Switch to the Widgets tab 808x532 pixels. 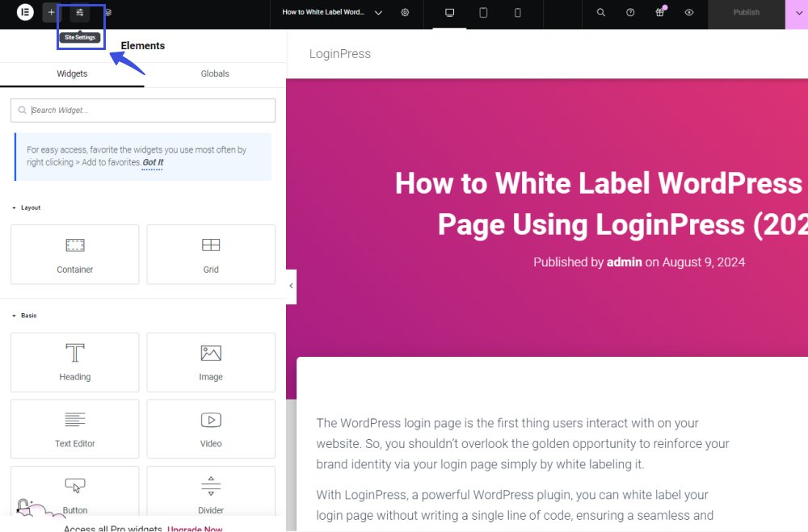point(72,74)
